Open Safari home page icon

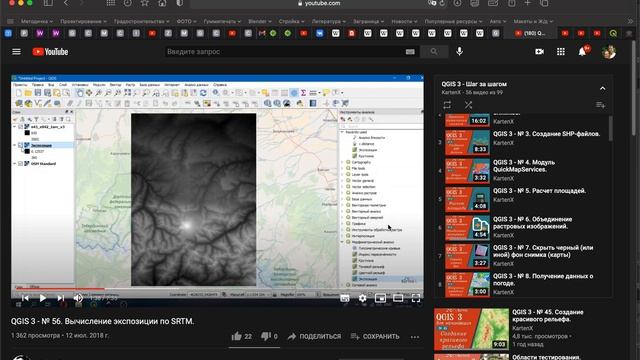click(x=162, y=3)
